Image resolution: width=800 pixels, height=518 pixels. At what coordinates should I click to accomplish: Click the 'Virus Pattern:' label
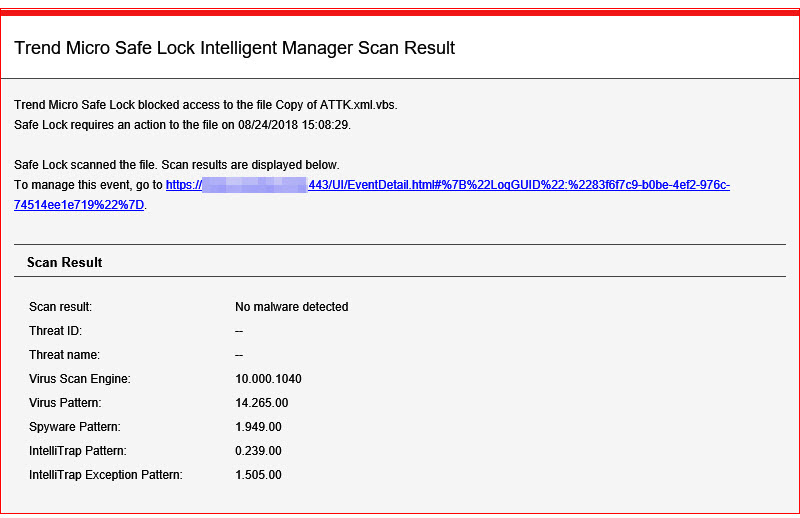click(65, 403)
